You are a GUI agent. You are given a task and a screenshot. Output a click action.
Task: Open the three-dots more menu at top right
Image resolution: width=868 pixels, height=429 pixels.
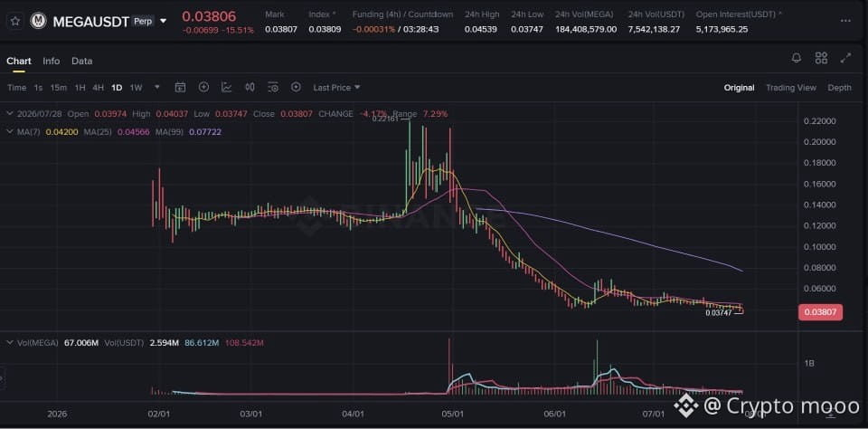(845, 21)
